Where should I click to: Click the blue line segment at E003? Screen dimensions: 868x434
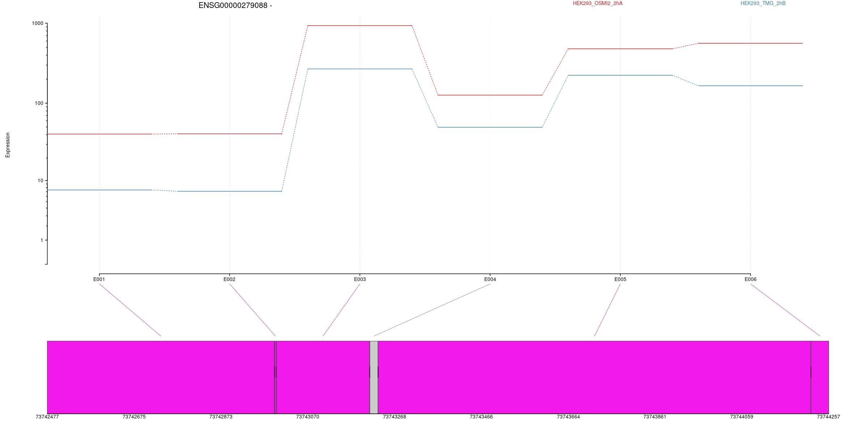(360, 69)
